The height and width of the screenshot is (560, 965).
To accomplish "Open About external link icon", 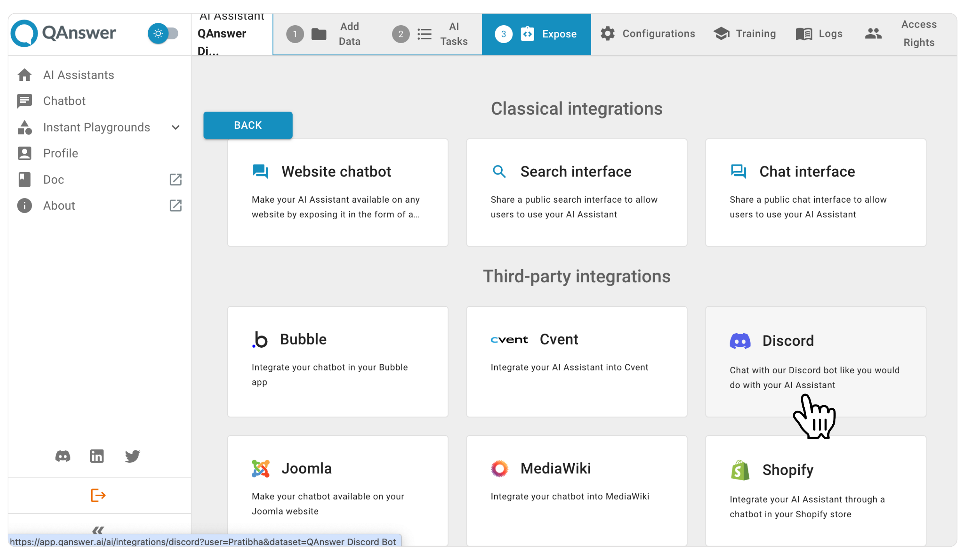I will point(175,205).
